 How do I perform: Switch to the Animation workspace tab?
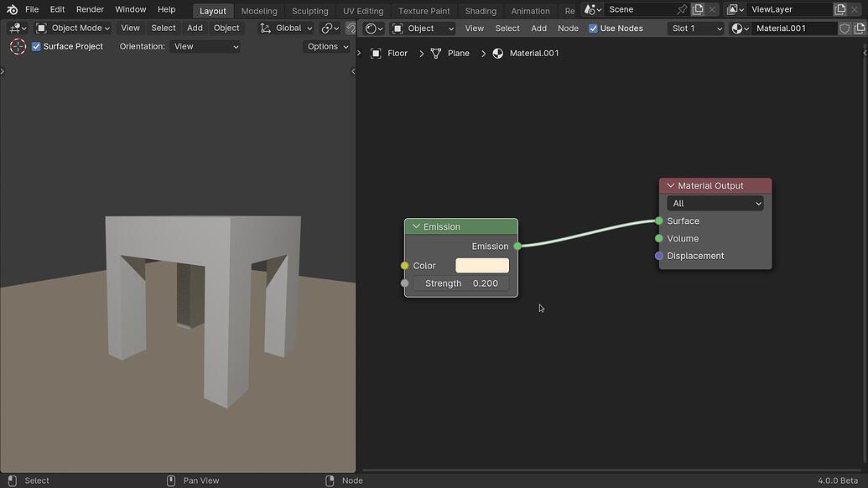tap(530, 11)
